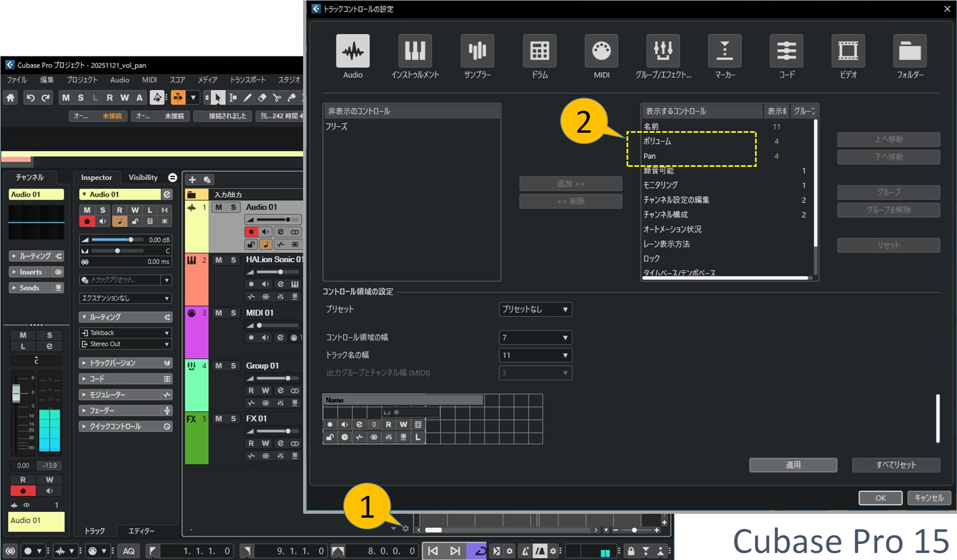Open the MIDI menu in menu bar
The height and width of the screenshot is (560, 957).
pyautogui.click(x=149, y=80)
